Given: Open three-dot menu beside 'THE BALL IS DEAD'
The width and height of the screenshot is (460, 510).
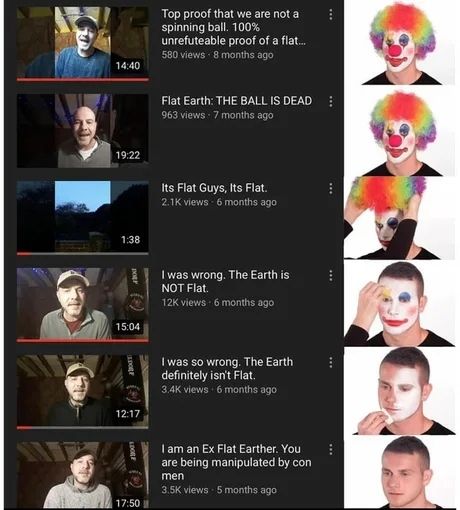Looking at the screenshot, I should tap(330, 101).
